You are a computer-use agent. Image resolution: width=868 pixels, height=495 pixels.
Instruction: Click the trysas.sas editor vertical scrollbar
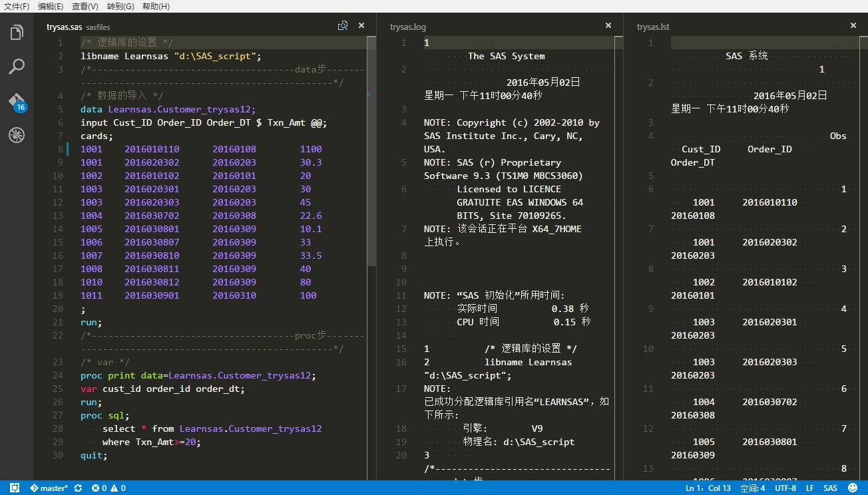[371, 150]
